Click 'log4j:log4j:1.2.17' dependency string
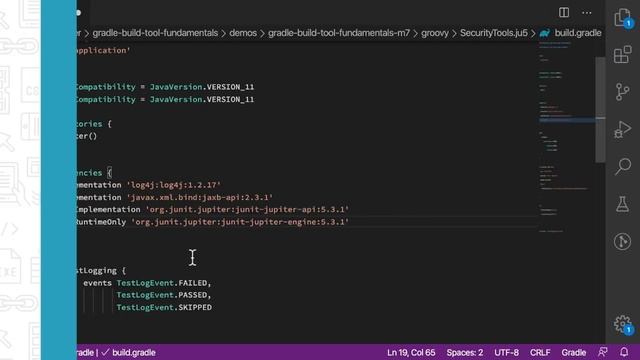 173,185
